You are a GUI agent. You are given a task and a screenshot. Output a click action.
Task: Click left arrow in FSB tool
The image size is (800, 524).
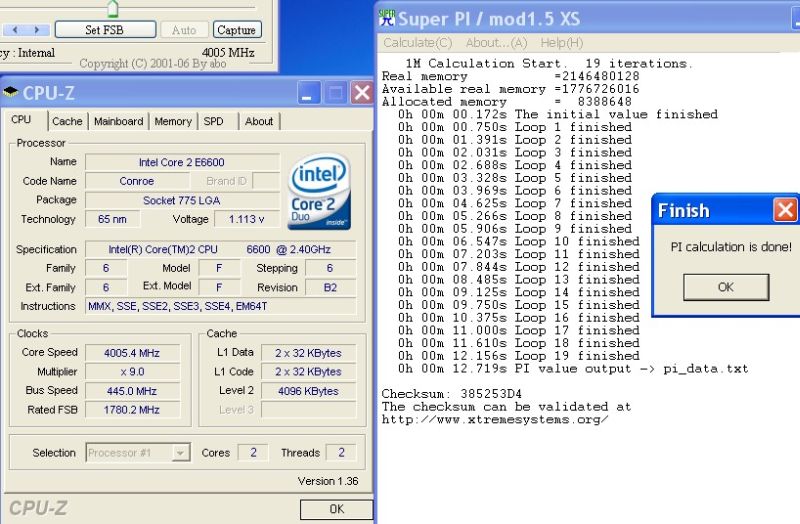click(15, 30)
